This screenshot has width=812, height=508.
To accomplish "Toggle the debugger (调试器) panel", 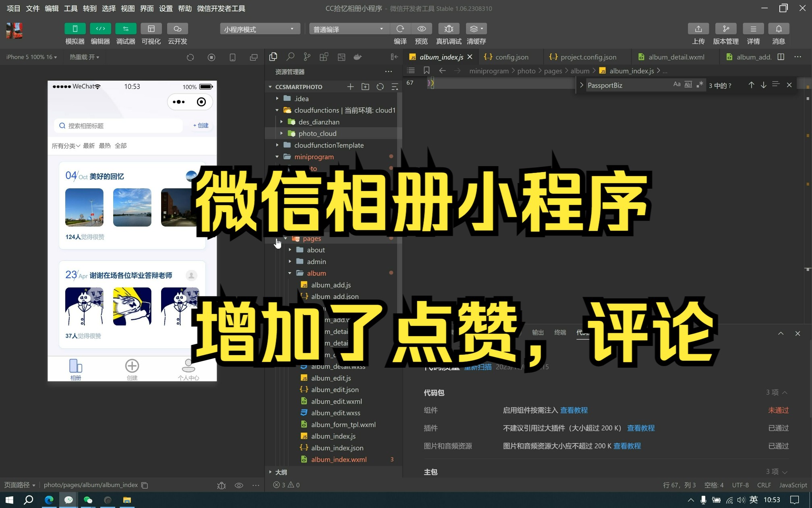I will [126, 29].
